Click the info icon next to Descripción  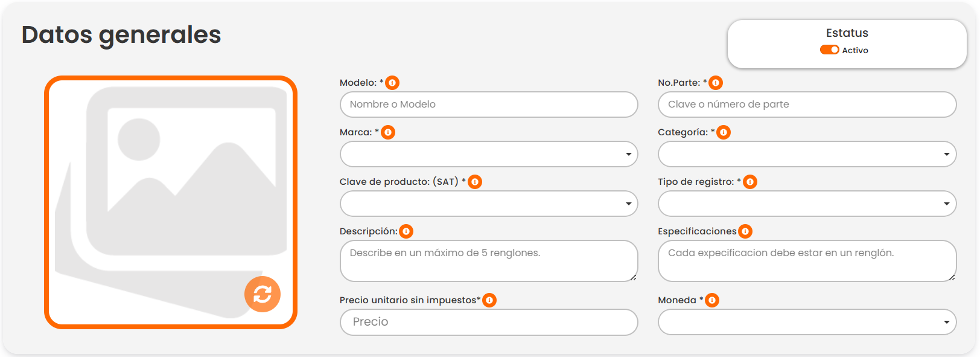(406, 231)
